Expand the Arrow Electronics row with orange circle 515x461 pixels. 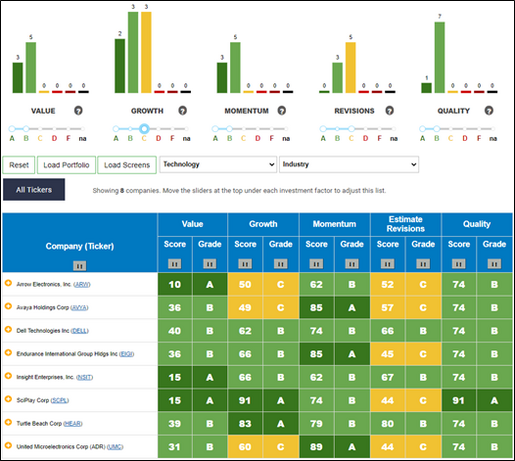(x=8, y=283)
